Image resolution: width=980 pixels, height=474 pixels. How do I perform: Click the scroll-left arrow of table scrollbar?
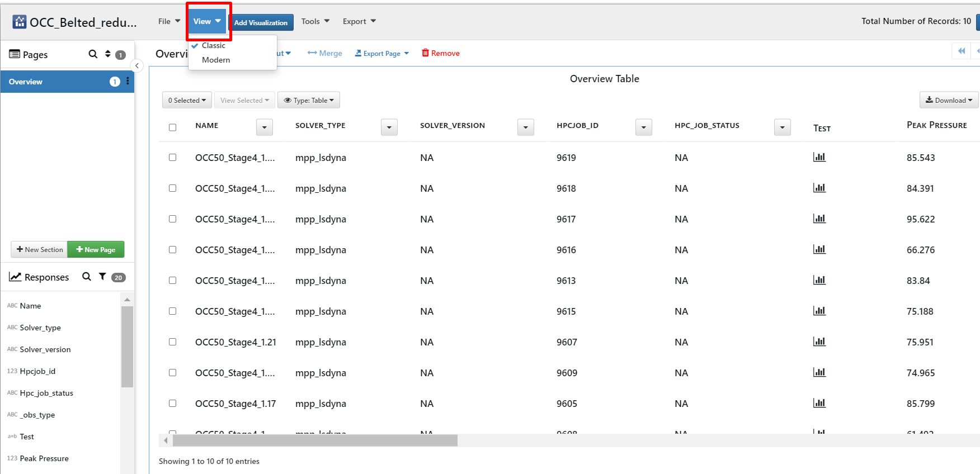tap(166, 440)
